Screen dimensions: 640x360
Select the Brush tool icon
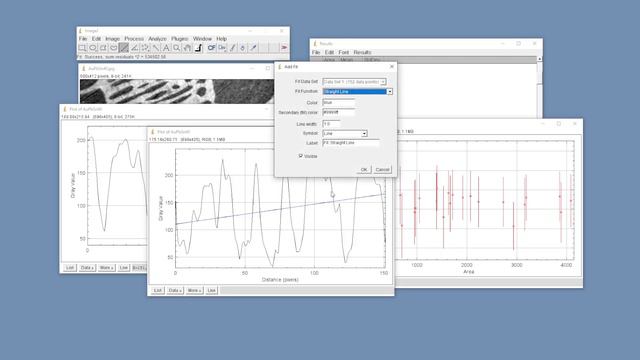pyautogui.click(x=253, y=48)
